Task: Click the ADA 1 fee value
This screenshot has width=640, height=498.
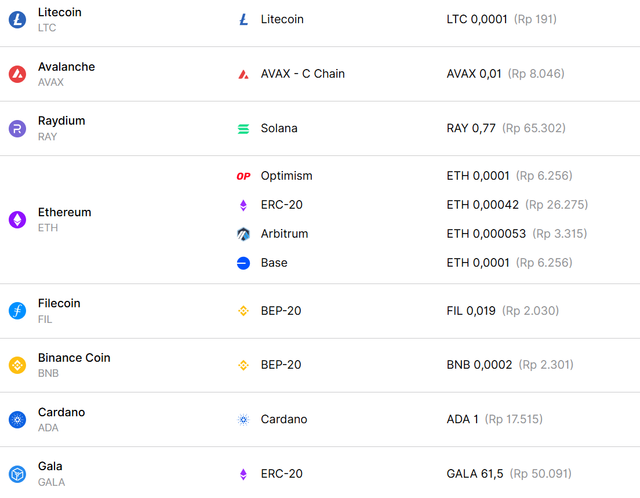Action: pos(462,420)
